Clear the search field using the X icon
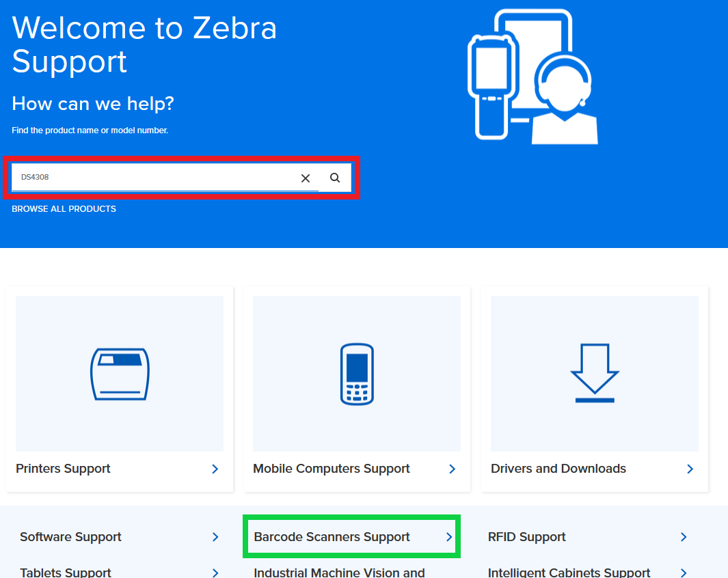The image size is (728, 578). click(305, 178)
